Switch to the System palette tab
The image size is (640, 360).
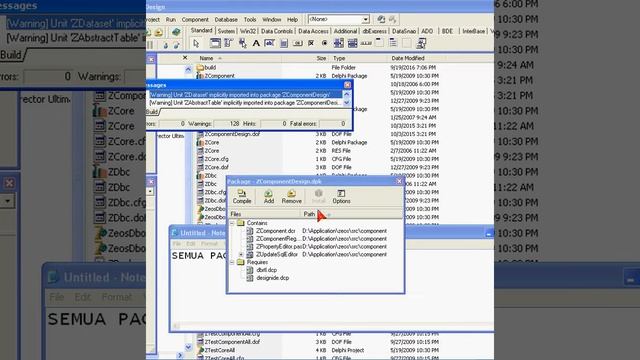tap(226, 31)
